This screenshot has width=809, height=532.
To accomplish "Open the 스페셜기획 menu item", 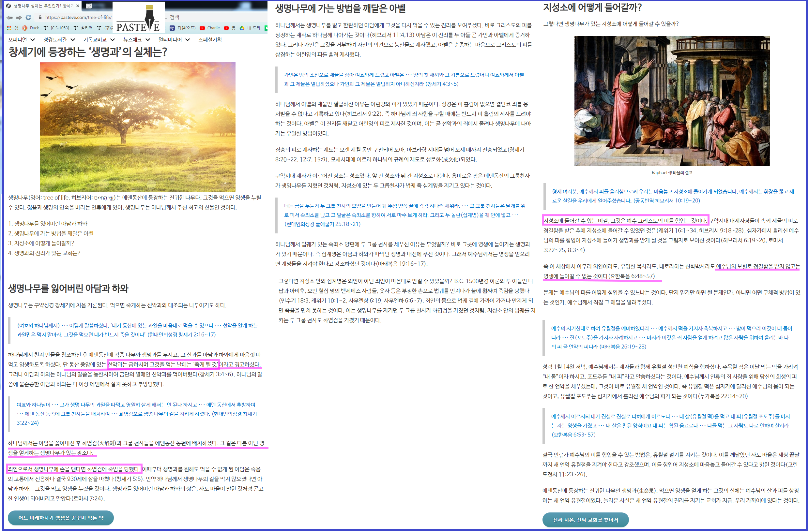I will coord(210,40).
